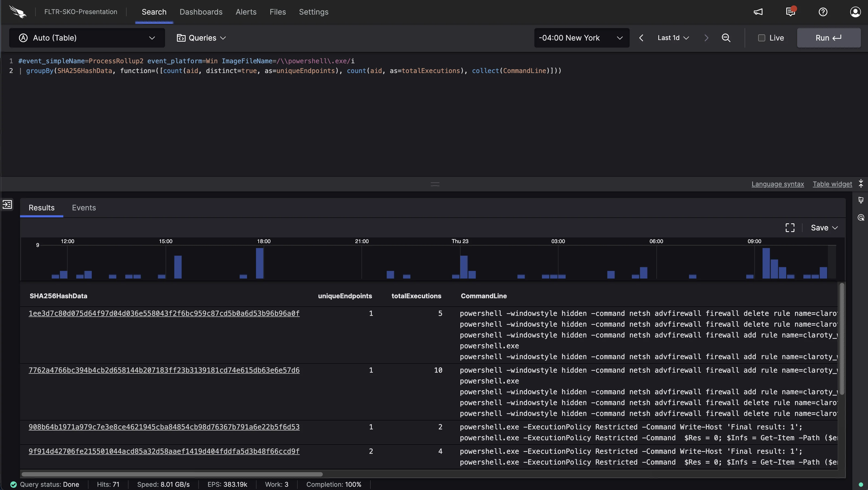This screenshot has height=490, width=868.
Task: Click the tallest histogram bar near 18:00
Action: (x=259, y=263)
